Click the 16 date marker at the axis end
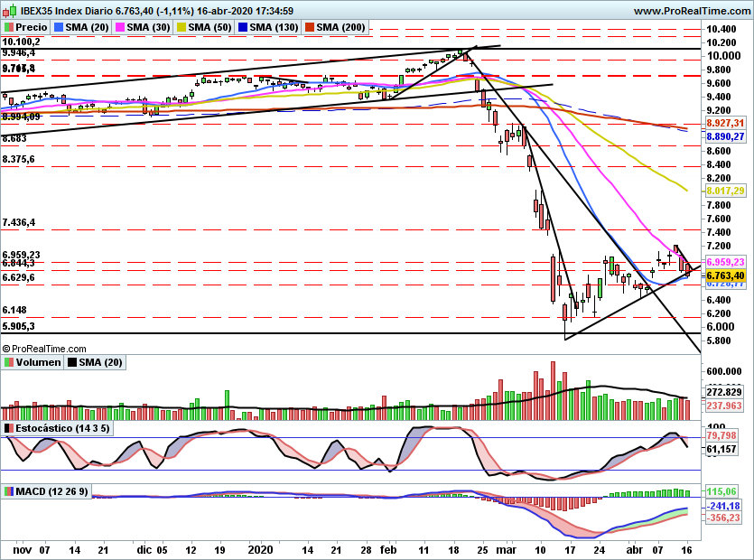 tap(687, 550)
